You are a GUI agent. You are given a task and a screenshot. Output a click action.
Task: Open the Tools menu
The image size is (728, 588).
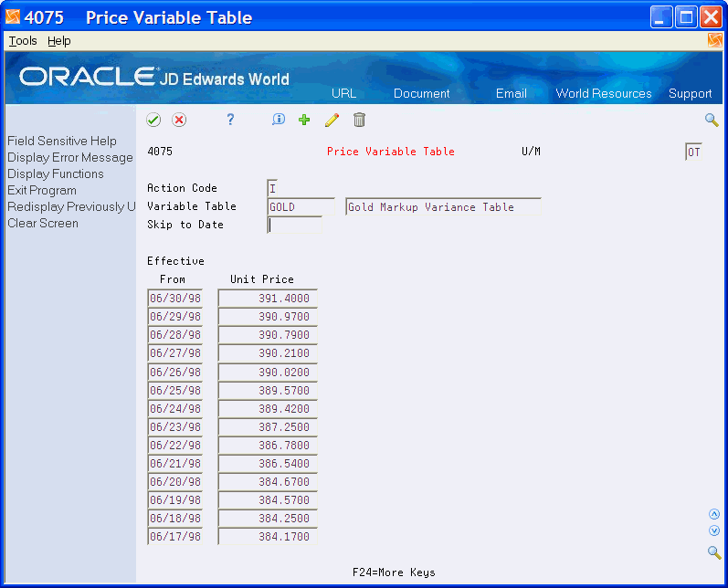(x=23, y=41)
